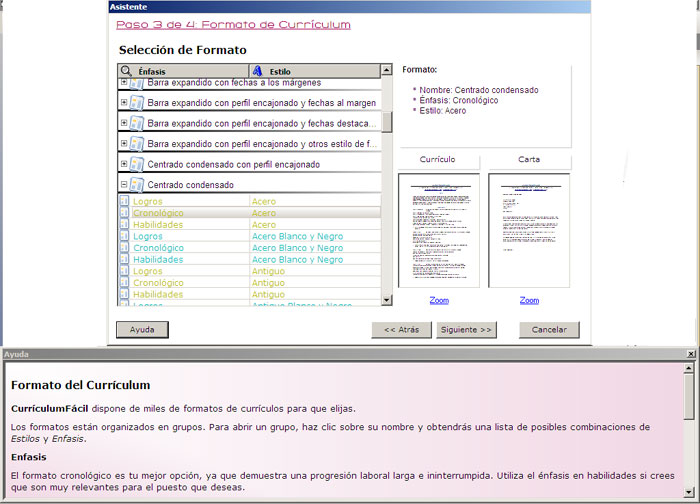Screen dimensions: 700x504
Task: Sort by the Énfasis column header
Action: coord(183,71)
